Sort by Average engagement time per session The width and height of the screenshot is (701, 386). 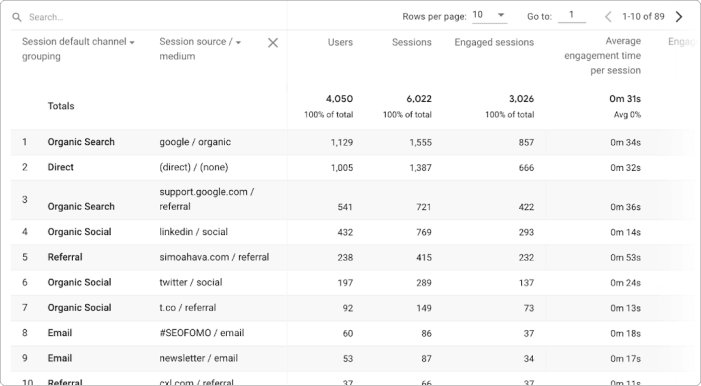coord(602,55)
